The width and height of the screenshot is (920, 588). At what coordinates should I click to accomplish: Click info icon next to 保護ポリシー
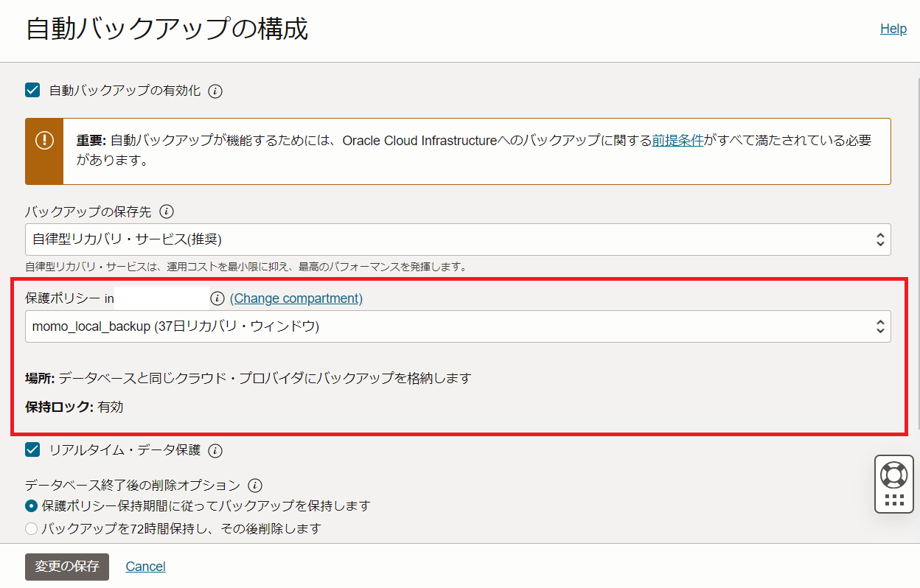pyautogui.click(x=217, y=298)
